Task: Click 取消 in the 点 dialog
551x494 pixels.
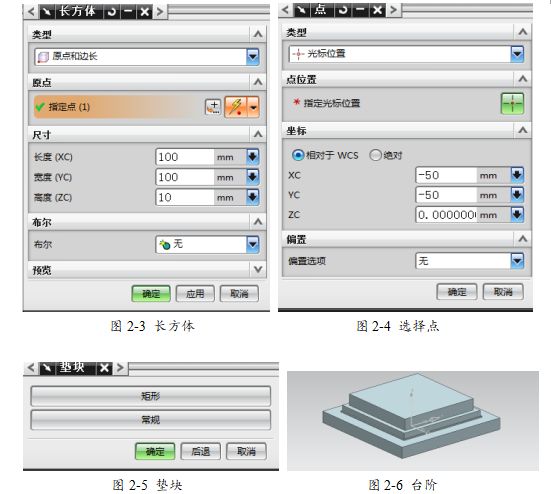Action: pyautogui.click(x=503, y=292)
